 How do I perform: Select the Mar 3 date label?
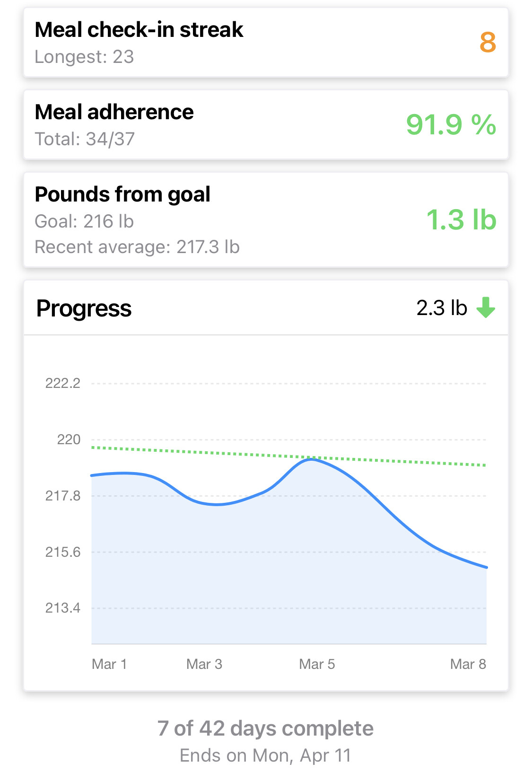pyautogui.click(x=204, y=664)
